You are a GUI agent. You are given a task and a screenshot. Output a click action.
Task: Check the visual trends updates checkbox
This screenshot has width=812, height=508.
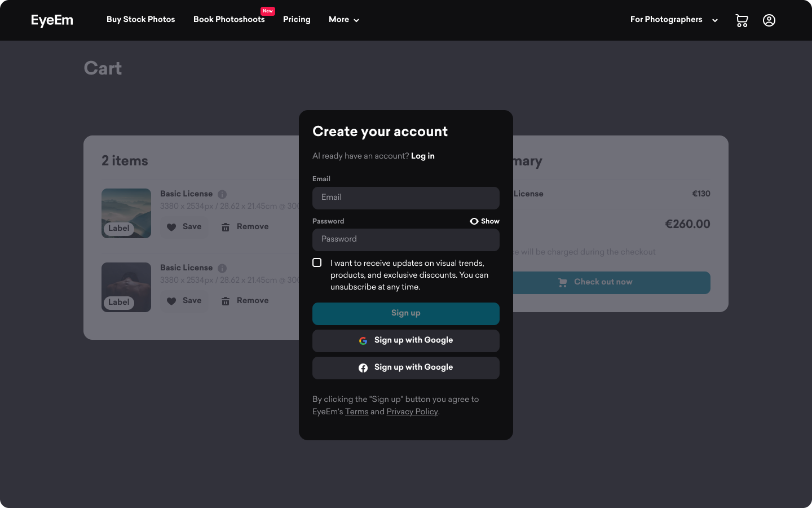coord(317,262)
